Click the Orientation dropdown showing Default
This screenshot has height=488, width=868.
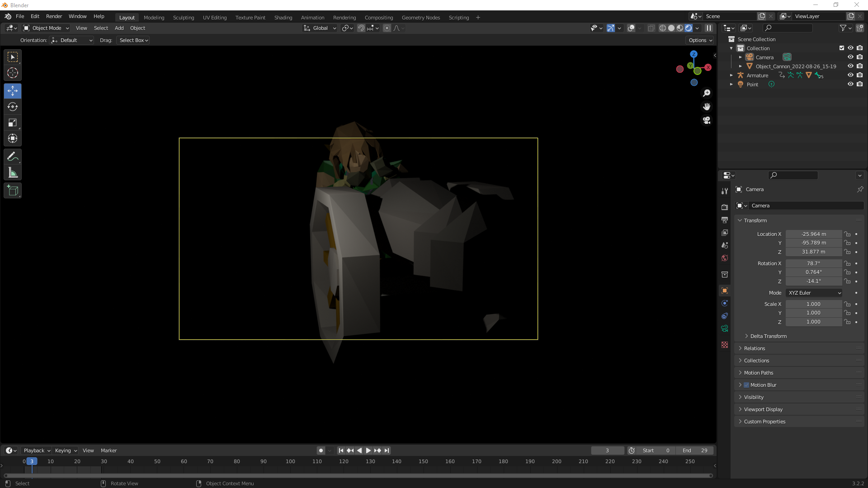point(71,40)
